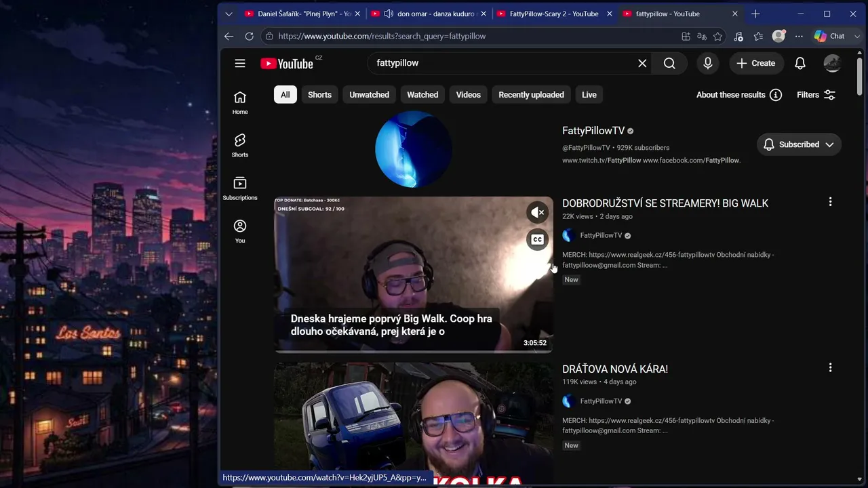Close the Daniel Šafařík tab
Screen dimensions: 868x488
(357, 14)
